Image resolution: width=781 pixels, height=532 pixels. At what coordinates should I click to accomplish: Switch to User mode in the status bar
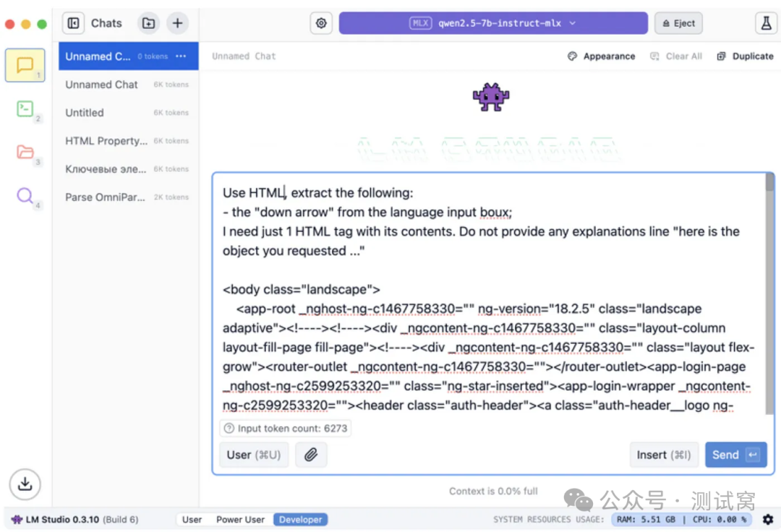pos(192,519)
